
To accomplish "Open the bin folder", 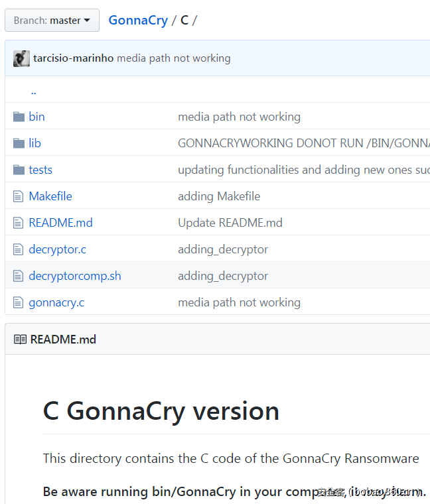I will 36,117.
